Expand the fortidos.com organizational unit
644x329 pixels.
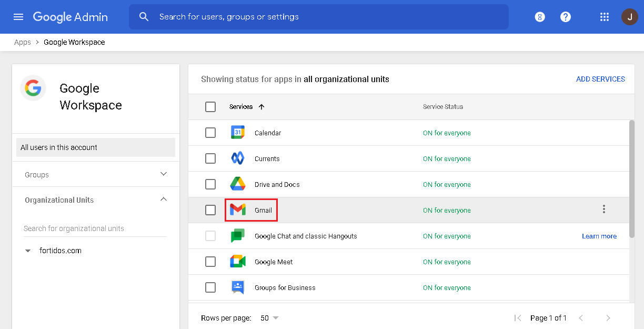tap(27, 251)
